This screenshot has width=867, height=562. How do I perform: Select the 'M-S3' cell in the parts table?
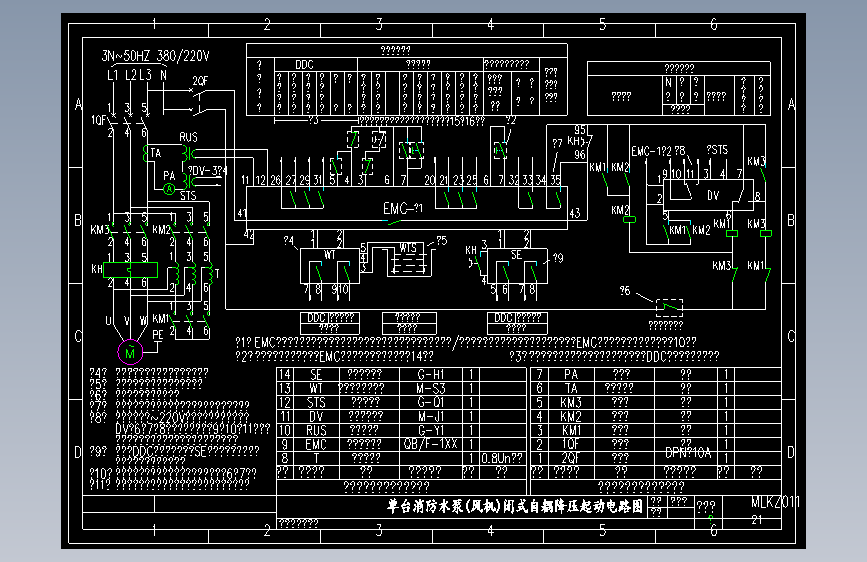click(x=431, y=388)
